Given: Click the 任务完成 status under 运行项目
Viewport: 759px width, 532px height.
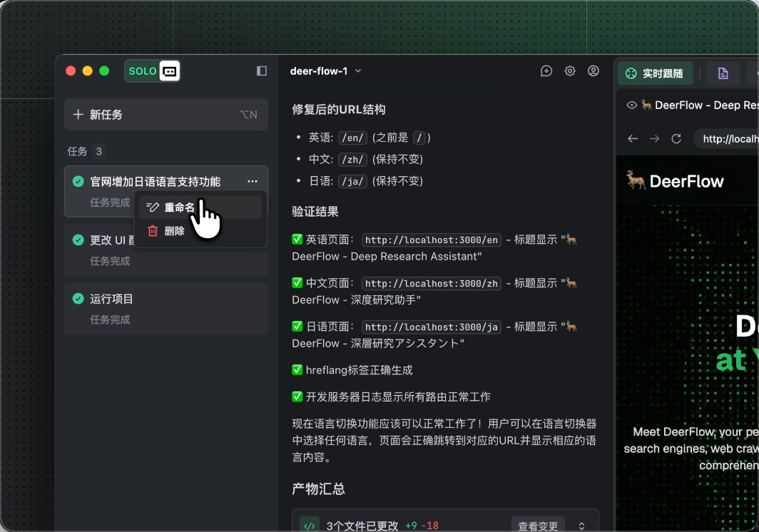Looking at the screenshot, I should (x=110, y=319).
